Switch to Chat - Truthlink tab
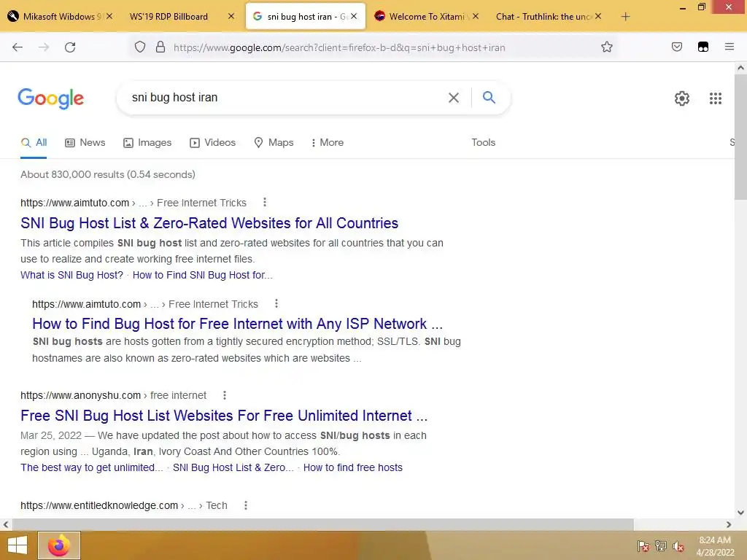Image resolution: width=747 pixels, height=560 pixels. tap(543, 16)
